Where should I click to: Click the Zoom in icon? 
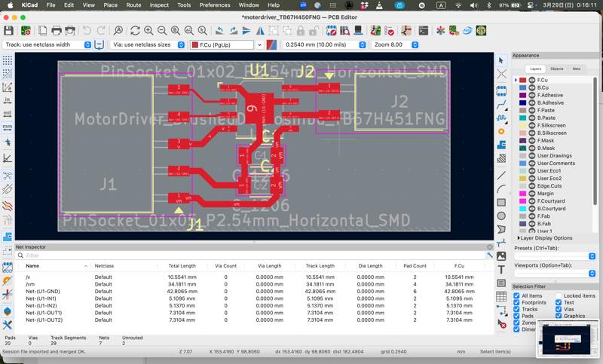point(148,31)
